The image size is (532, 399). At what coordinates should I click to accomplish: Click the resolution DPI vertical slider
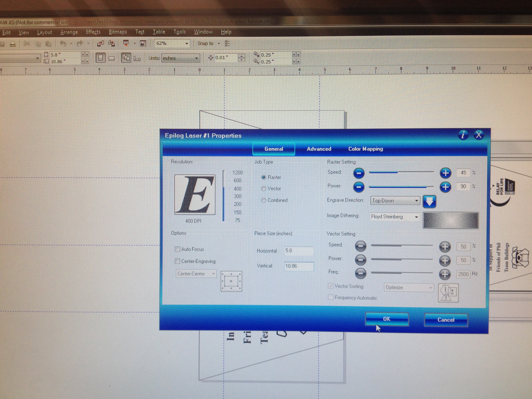tap(224, 196)
